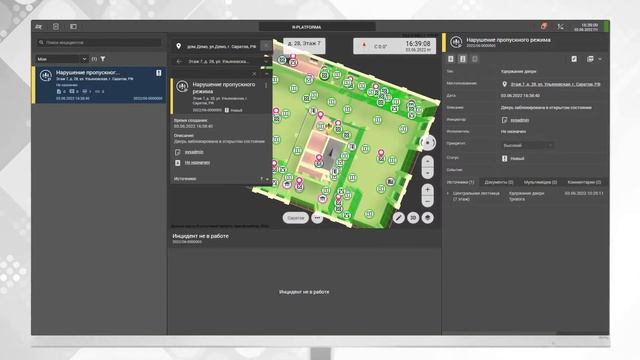
Task: Click the edit note icon in details toolbar
Action: click(574, 59)
